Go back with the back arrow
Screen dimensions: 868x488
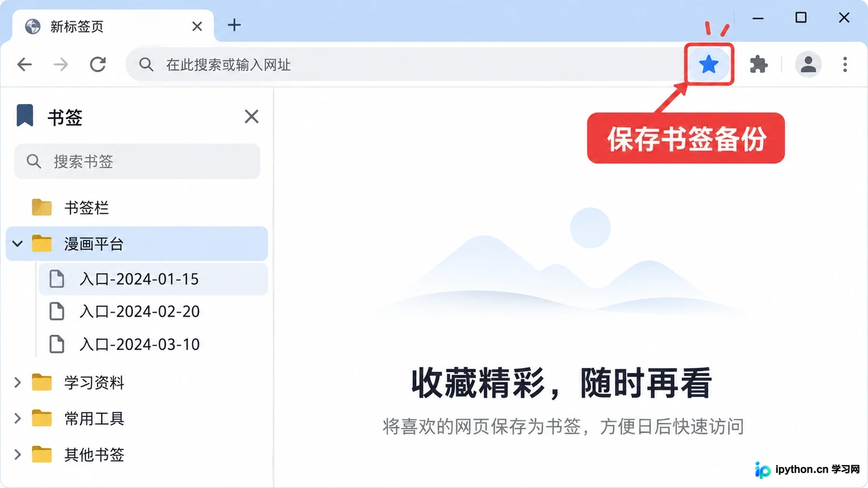pyautogui.click(x=25, y=64)
